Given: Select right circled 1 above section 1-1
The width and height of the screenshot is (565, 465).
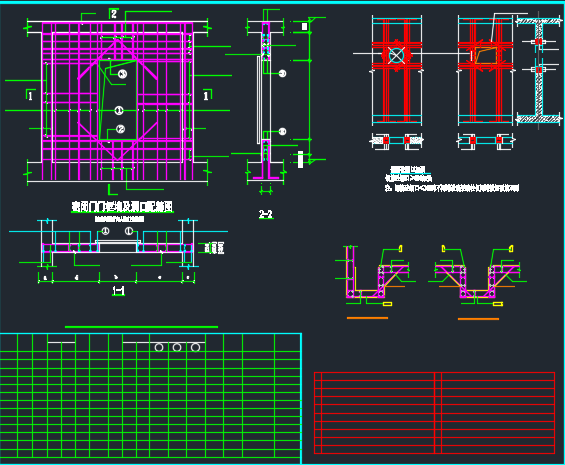Looking at the screenshot, I should [x=129, y=231].
